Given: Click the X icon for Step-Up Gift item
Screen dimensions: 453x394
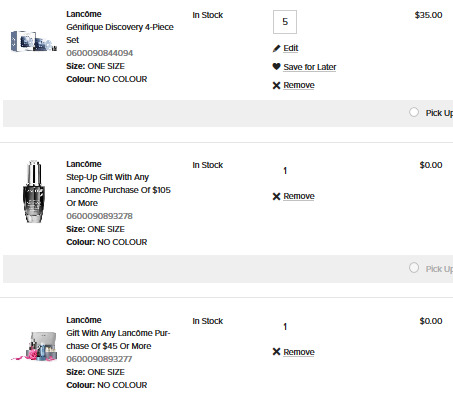Looking at the screenshot, I should click(276, 196).
